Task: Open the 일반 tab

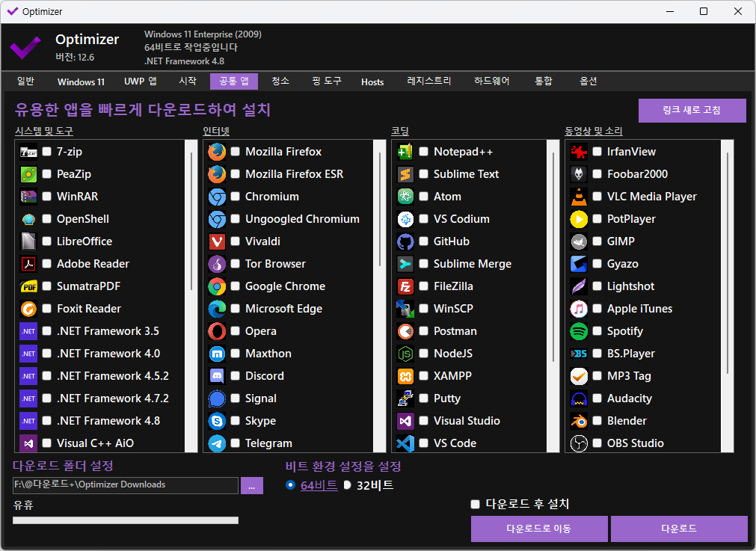Action: coord(25,81)
